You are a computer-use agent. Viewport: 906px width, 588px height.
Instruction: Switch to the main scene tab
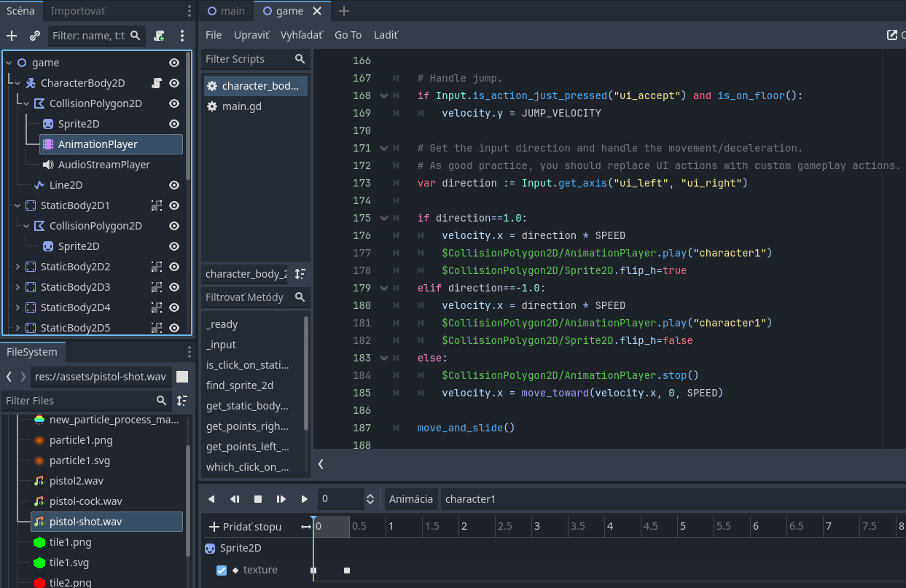(226, 11)
